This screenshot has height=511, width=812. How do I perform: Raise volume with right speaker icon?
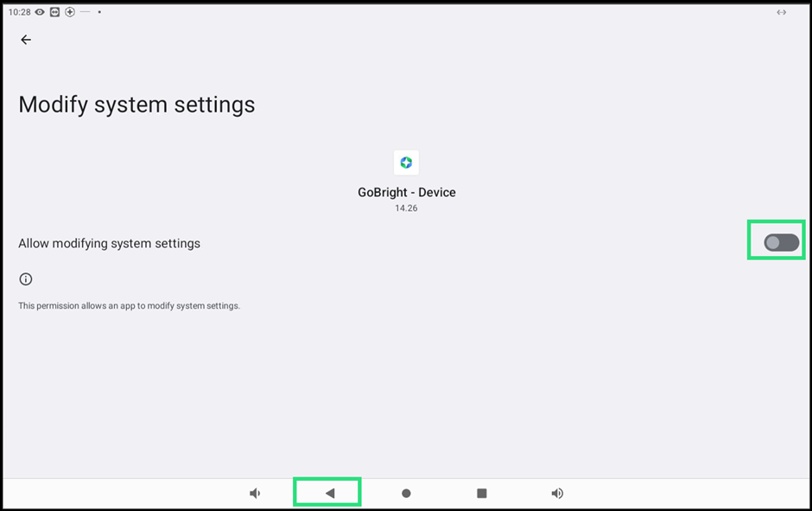pos(557,494)
